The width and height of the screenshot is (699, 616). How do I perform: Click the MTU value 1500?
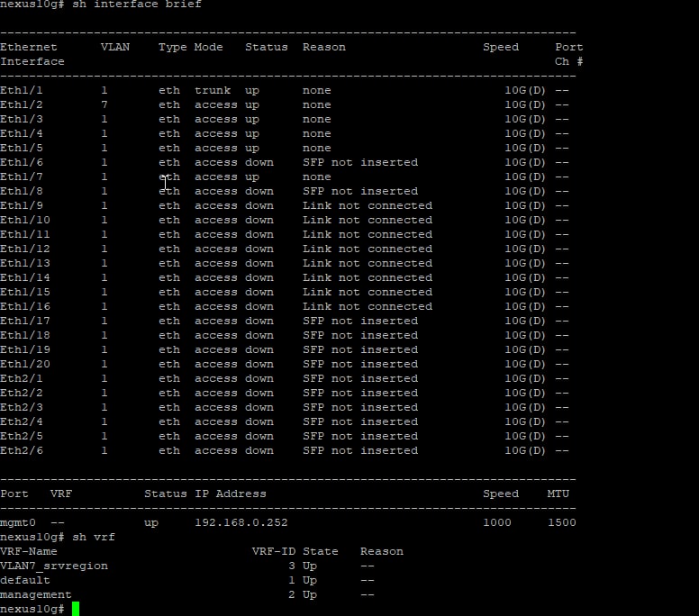(562, 523)
